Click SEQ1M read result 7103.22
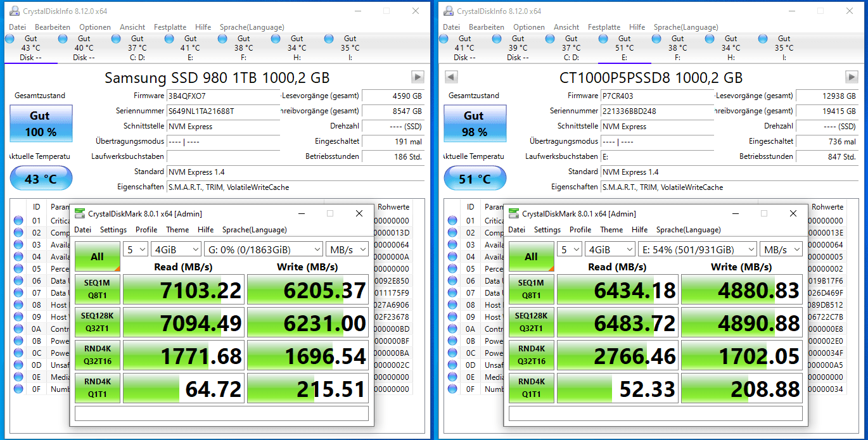Image resolution: width=868 pixels, height=440 pixels. pos(184,289)
